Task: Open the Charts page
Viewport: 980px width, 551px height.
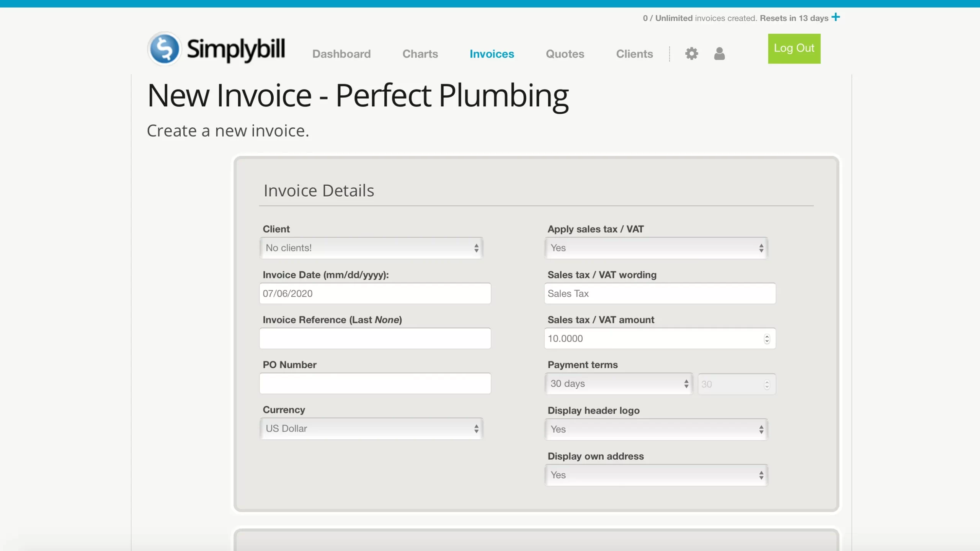Action: pos(420,54)
